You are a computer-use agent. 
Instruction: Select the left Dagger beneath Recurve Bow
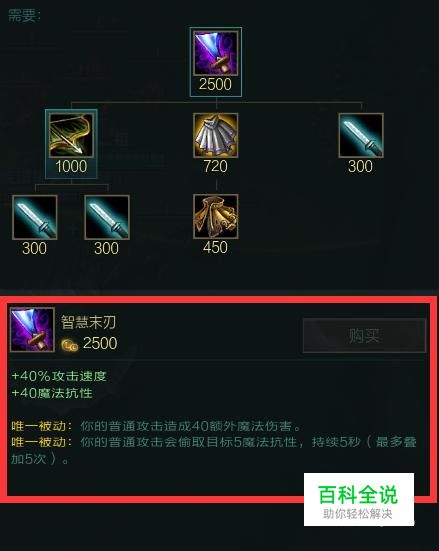tap(34, 217)
